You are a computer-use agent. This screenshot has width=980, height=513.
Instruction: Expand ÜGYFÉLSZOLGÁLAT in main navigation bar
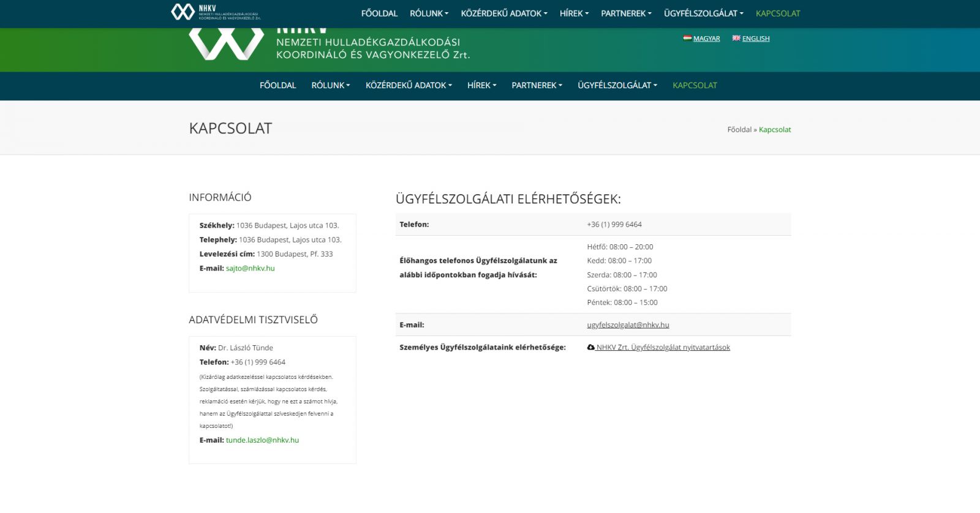tap(617, 86)
